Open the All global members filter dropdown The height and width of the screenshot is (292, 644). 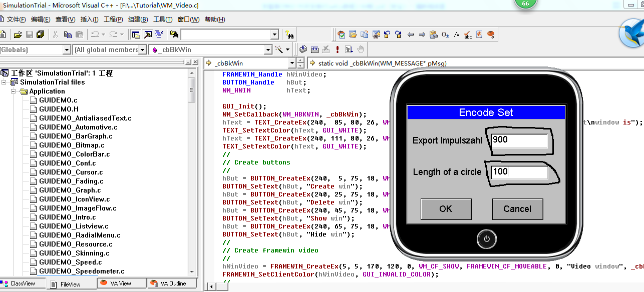click(142, 50)
